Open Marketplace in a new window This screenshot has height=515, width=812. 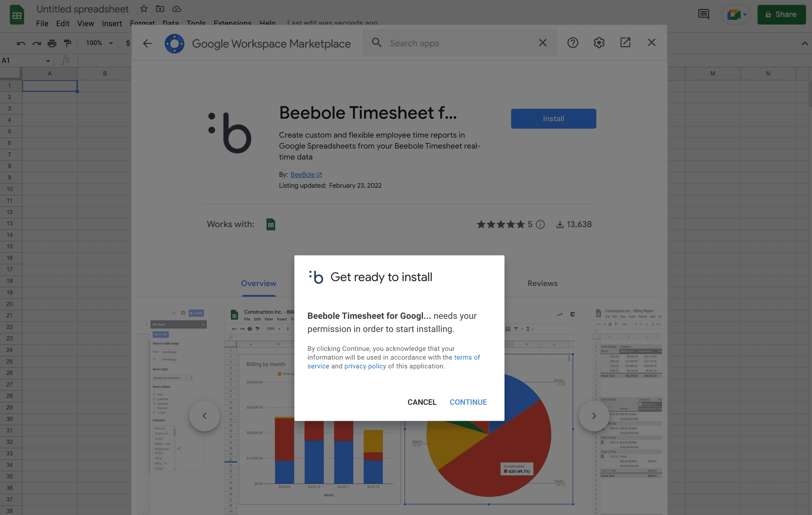(625, 43)
